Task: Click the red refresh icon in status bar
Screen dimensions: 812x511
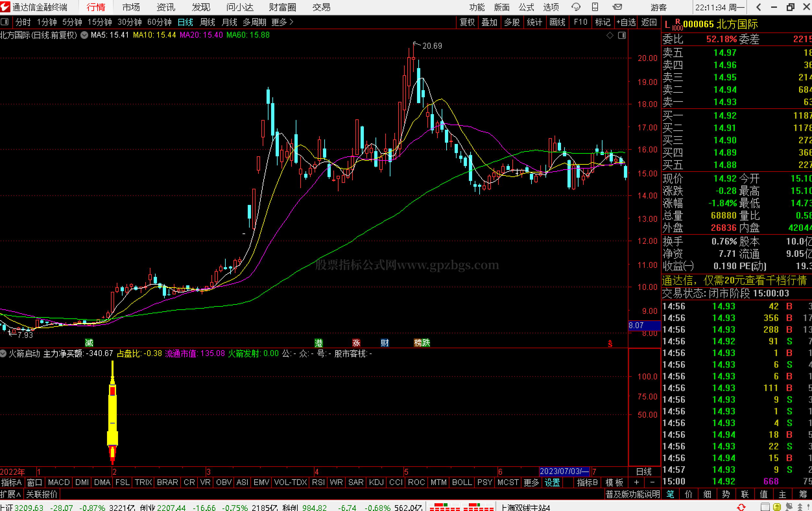Action: pyautogui.click(x=741, y=507)
